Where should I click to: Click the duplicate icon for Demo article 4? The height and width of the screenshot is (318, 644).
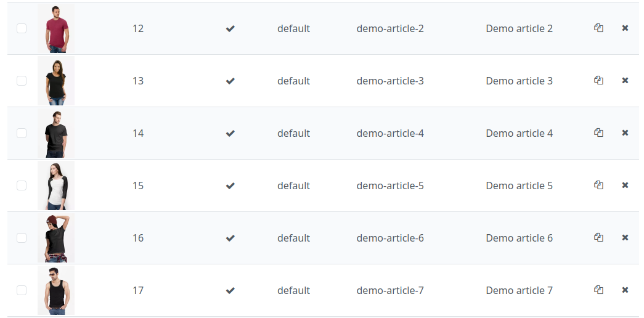tap(598, 133)
